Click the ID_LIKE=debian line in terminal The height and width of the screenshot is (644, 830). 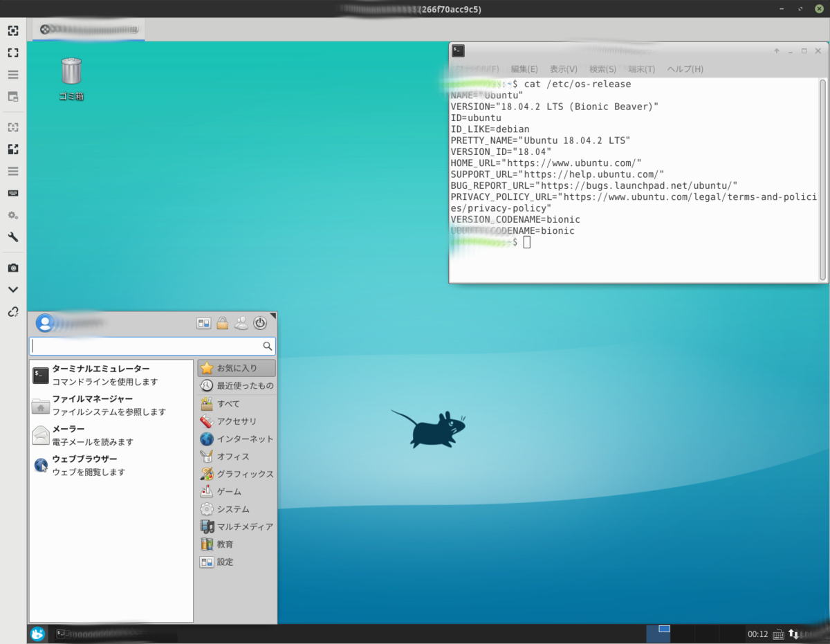pos(490,129)
